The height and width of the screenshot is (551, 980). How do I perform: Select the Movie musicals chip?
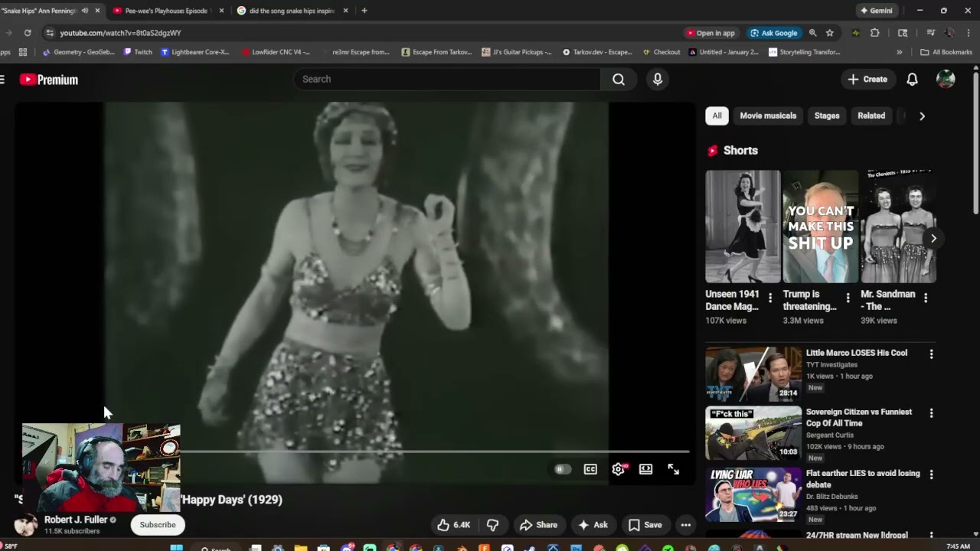coord(768,116)
